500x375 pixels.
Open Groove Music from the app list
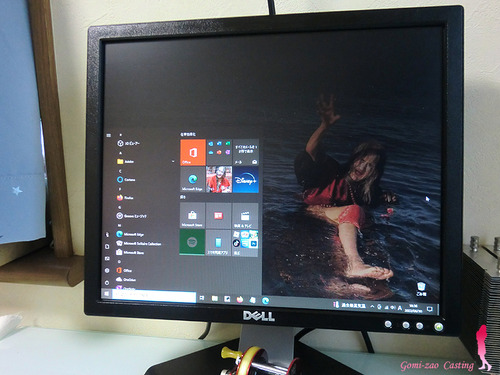[131, 216]
